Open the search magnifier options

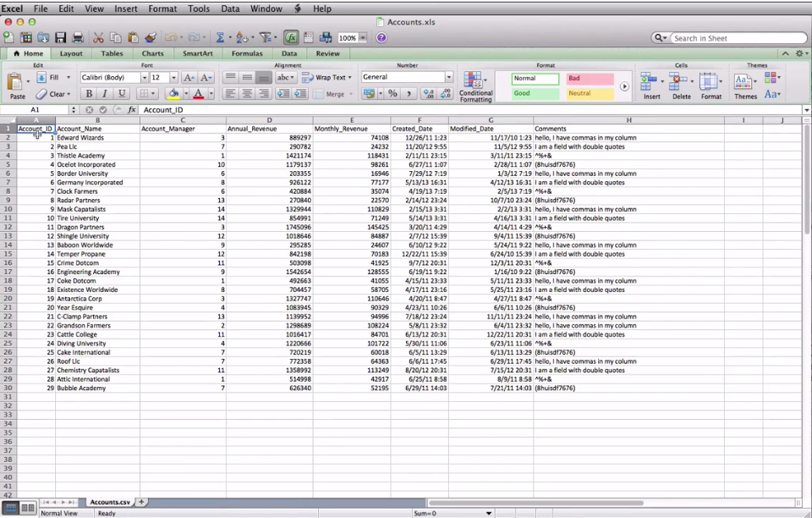click(661, 38)
